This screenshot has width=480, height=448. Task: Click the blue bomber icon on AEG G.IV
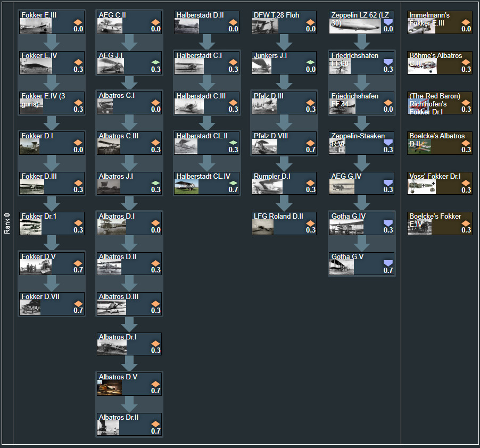[x=388, y=183]
